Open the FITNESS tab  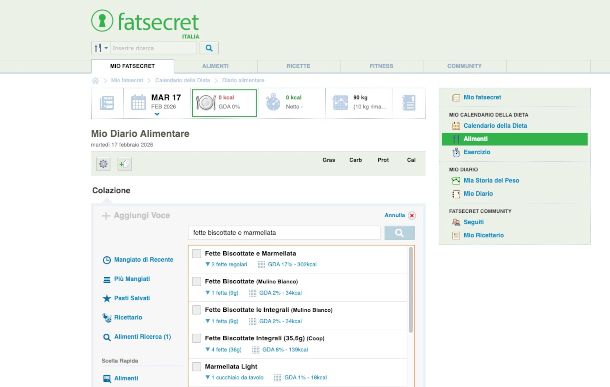pos(381,66)
